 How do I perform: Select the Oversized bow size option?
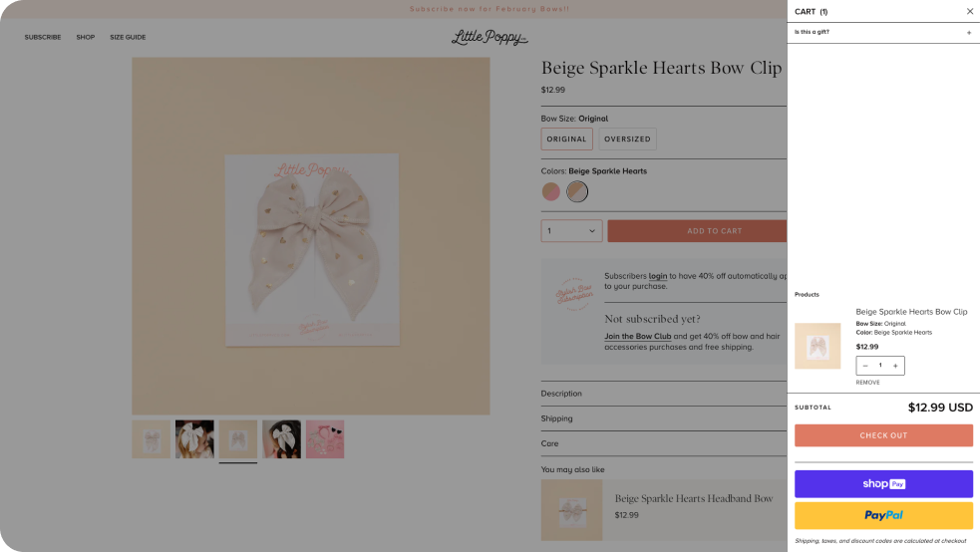[627, 139]
